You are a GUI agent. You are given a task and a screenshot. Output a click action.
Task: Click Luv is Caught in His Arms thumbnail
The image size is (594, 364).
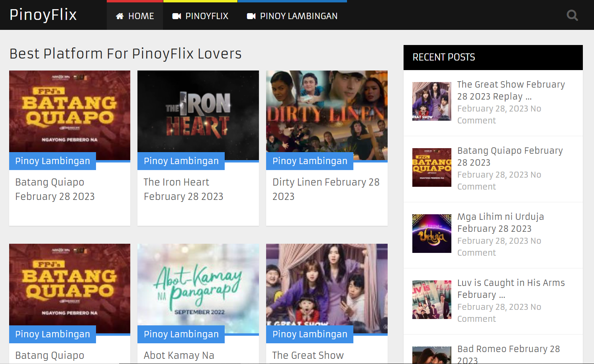click(432, 299)
